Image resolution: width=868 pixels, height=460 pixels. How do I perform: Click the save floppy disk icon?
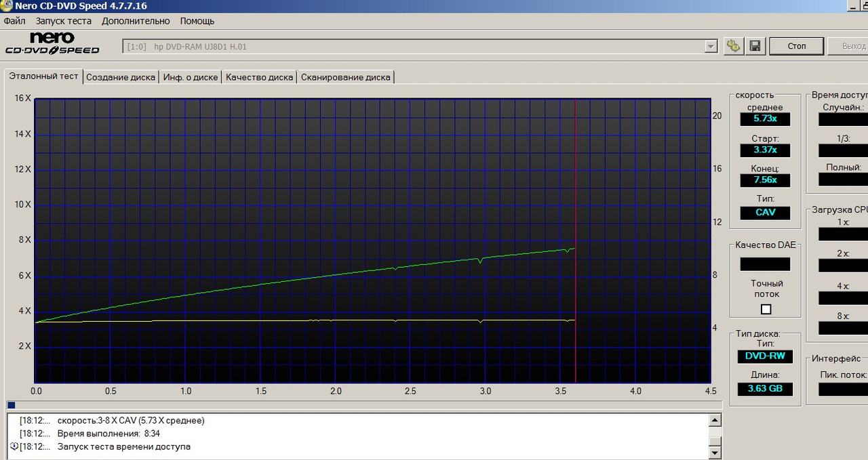click(755, 46)
